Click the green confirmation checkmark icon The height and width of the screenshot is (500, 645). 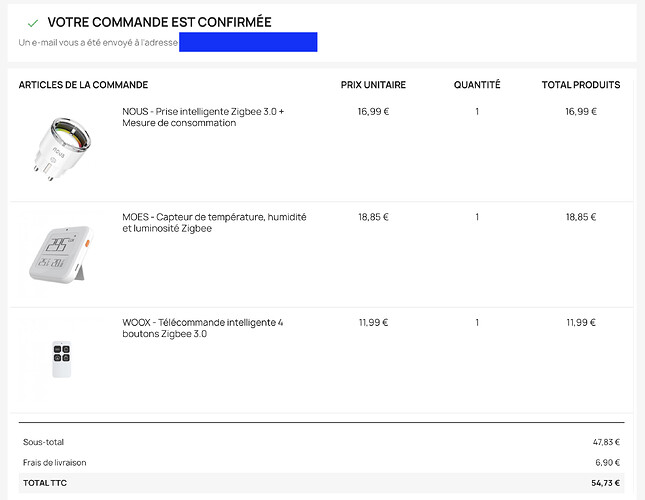click(32, 22)
